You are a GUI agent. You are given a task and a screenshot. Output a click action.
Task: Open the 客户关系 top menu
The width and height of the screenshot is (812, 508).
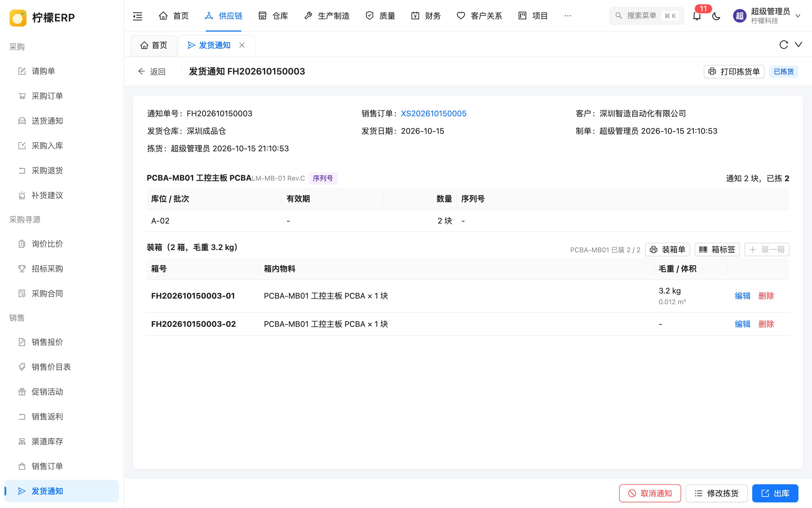point(479,16)
